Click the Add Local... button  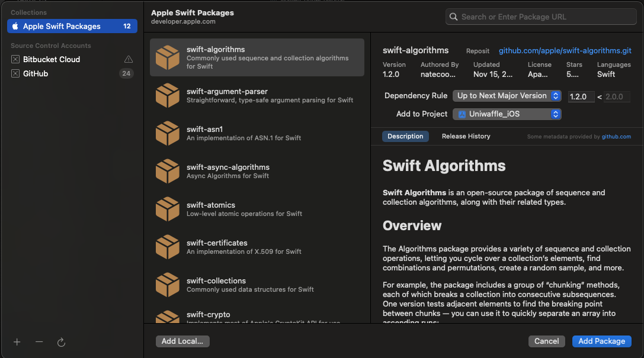pos(182,341)
